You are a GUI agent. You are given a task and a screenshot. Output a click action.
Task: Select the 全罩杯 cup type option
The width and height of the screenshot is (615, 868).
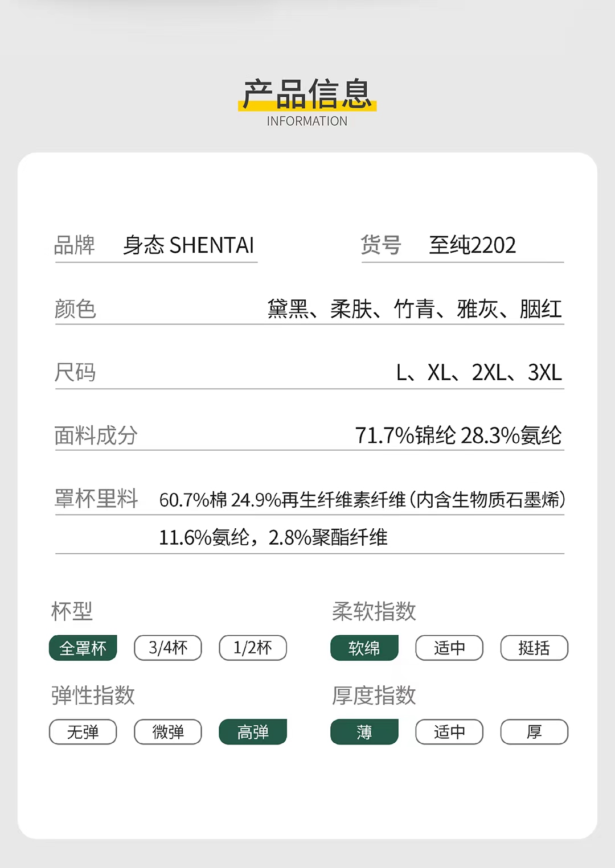(x=83, y=648)
